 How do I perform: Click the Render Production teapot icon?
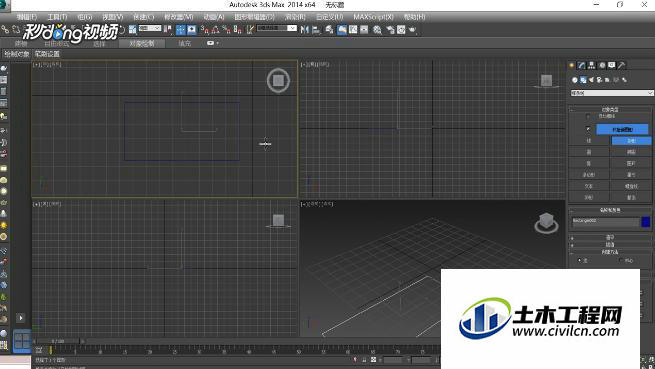[x=412, y=29]
